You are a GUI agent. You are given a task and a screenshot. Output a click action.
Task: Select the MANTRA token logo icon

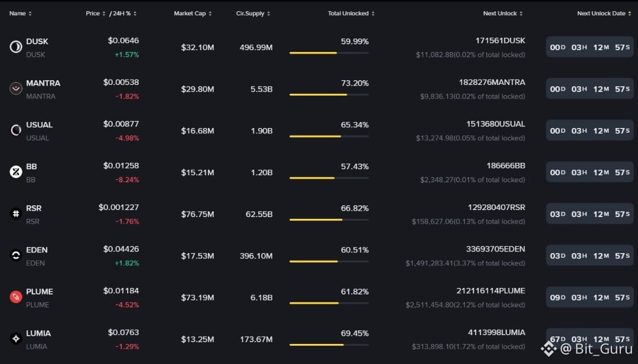tap(16, 88)
